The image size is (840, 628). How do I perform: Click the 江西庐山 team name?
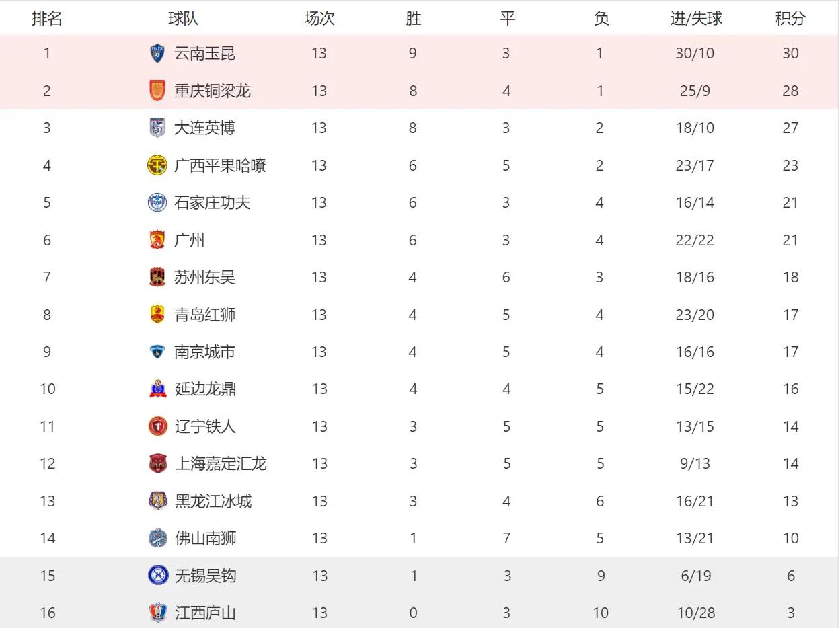pos(206,613)
